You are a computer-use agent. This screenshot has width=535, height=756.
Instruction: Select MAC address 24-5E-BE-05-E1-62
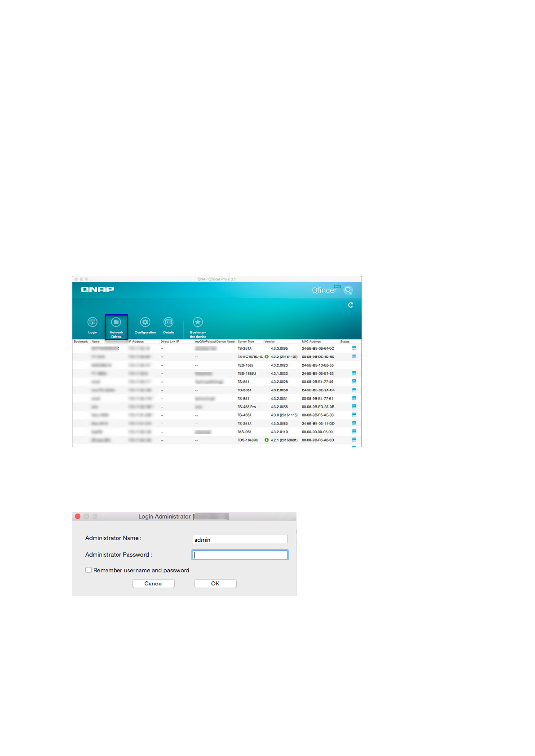click(x=318, y=374)
